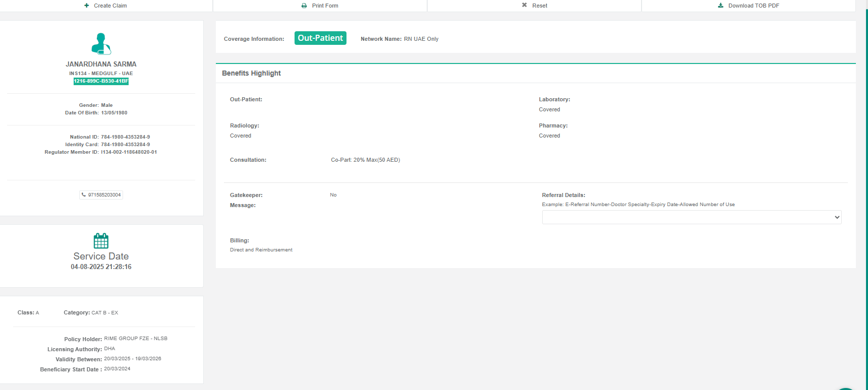Click the phone icon beside the number
The height and width of the screenshot is (390, 868).
(x=84, y=195)
